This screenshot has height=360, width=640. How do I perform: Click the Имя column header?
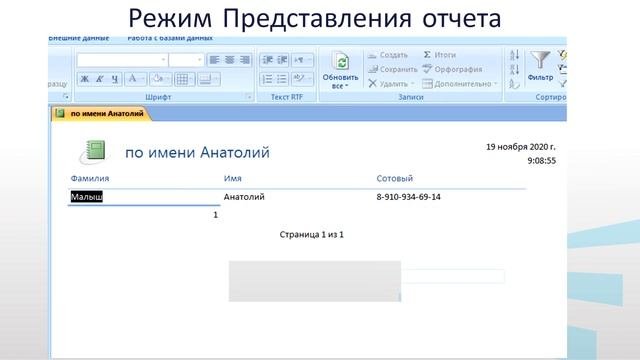[233, 178]
